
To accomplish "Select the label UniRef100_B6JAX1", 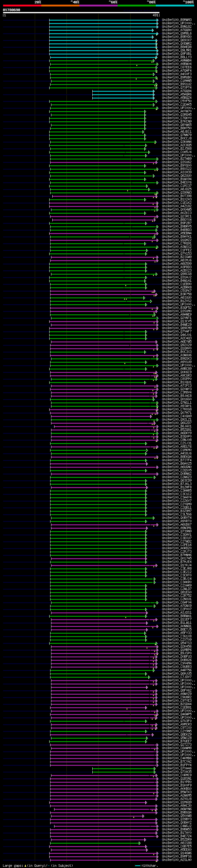I will [x=176, y=426].
